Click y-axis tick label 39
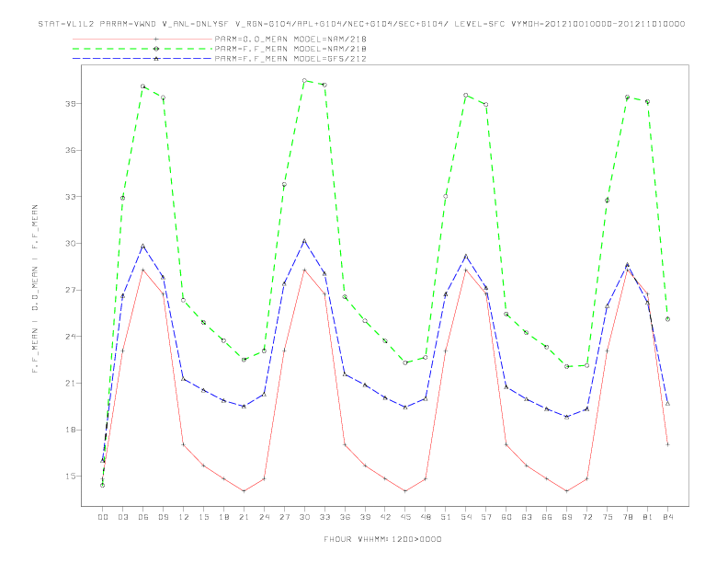This screenshot has height=563, width=728. pos(71,104)
